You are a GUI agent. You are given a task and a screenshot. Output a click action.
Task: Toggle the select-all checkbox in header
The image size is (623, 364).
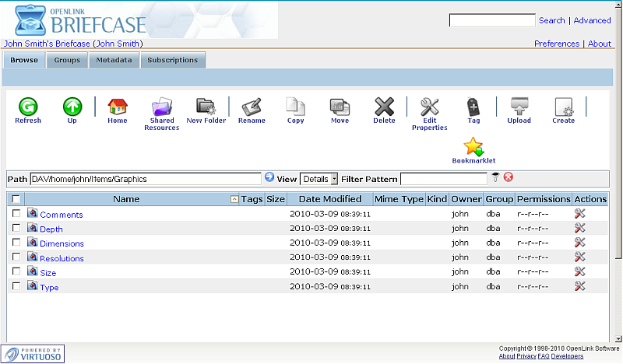(x=16, y=200)
